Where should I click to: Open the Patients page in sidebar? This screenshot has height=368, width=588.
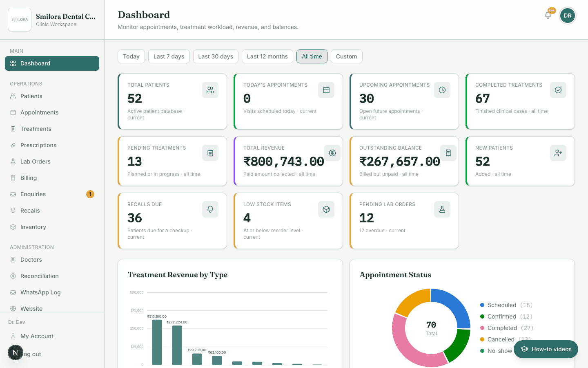(52, 96)
